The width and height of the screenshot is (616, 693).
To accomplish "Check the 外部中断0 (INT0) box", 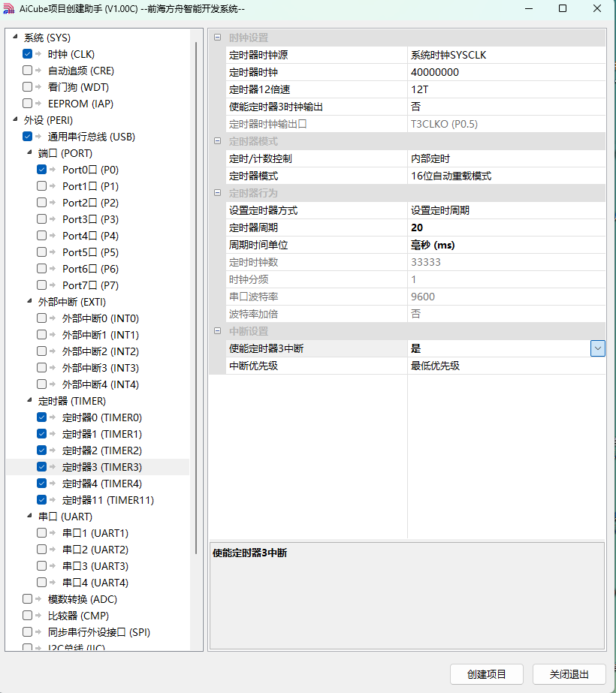I will point(41,318).
